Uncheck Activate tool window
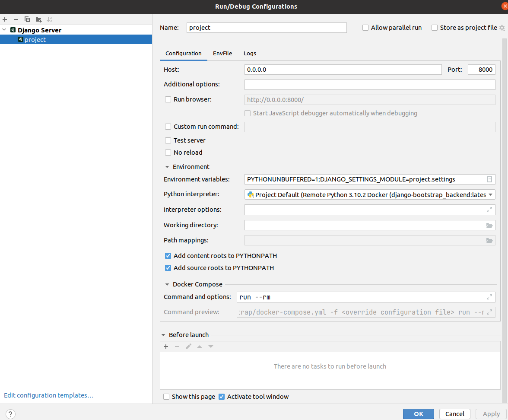This screenshot has width=508, height=420. point(222,397)
